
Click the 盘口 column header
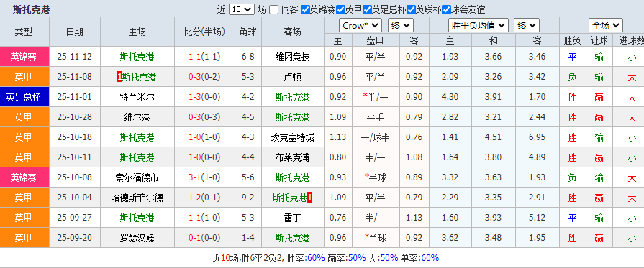(x=375, y=40)
